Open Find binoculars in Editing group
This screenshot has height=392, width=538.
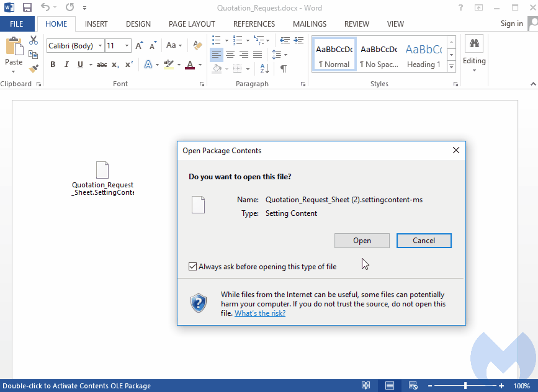(474, 43)
